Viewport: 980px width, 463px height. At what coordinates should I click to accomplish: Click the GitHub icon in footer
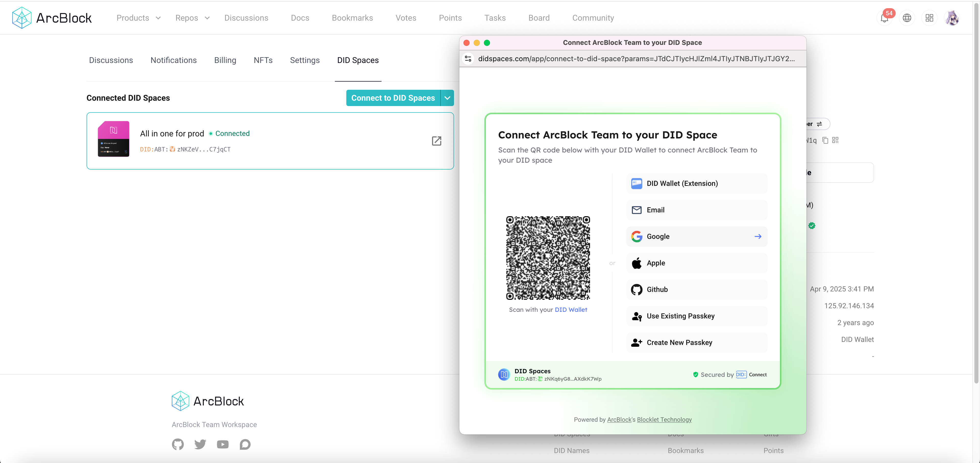point(178,444)
